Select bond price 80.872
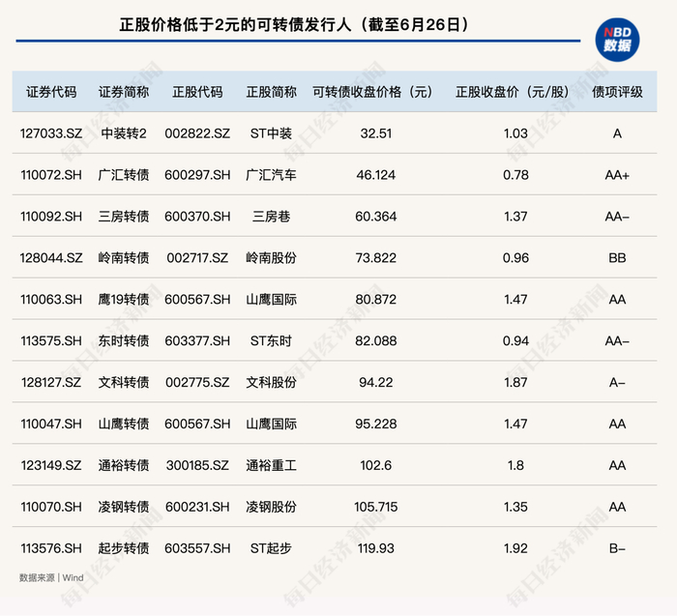 [x=376, y=299]
